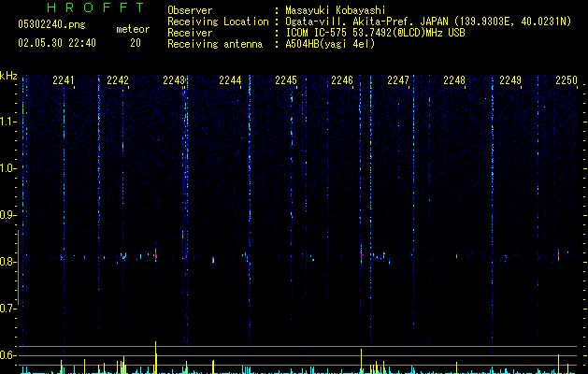588x374 pixels.
Task: Click the 2246 time marker
Action: pyautogui.click(x=342, y=80)
